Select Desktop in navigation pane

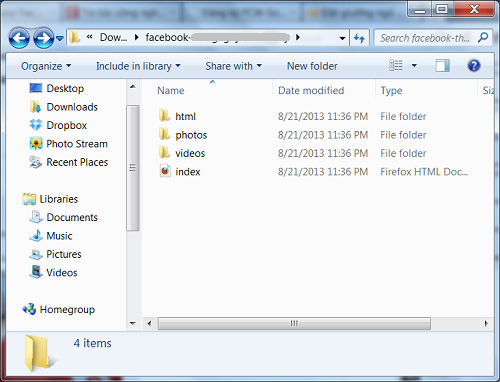point(65,88)
